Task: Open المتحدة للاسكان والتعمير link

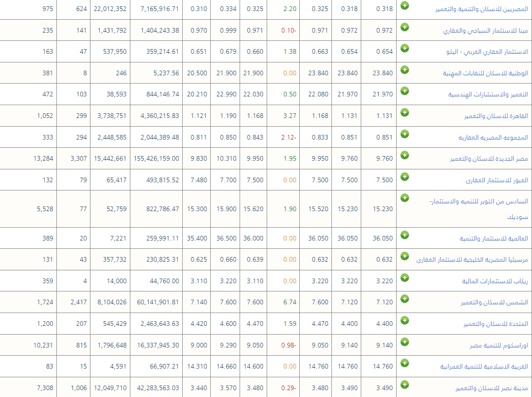Action: (496, 324)
